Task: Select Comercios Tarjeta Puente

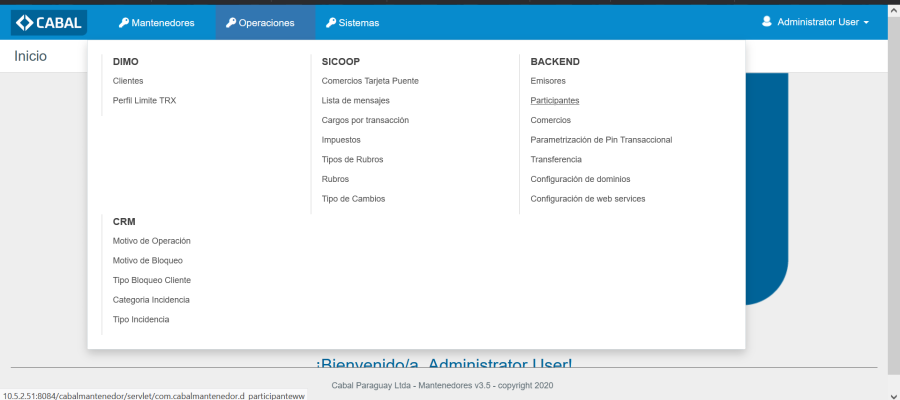Action: click(x=370, y=81)
